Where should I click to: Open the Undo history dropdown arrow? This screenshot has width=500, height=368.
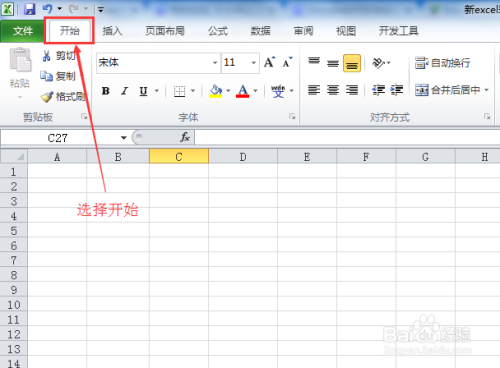[60, 9]
